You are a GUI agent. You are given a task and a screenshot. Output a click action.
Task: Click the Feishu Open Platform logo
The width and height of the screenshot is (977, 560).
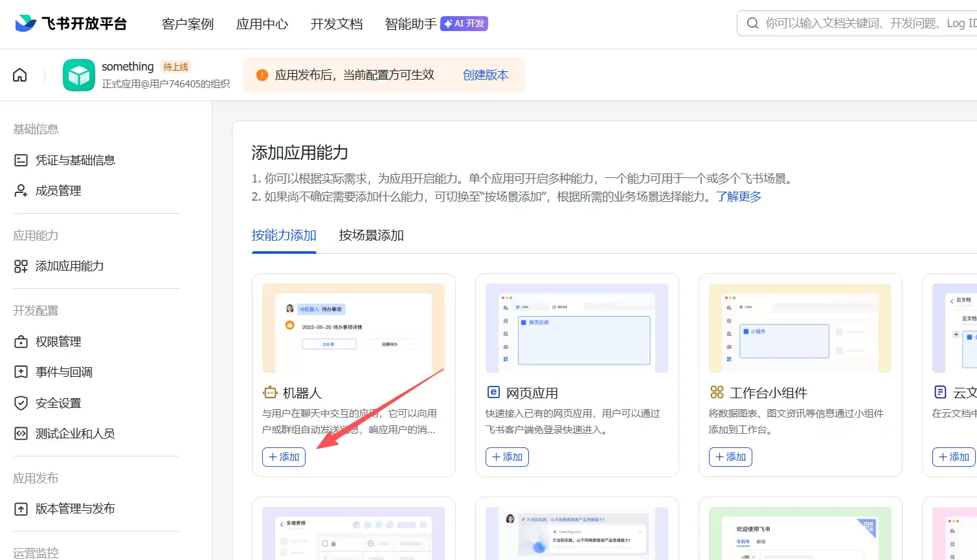(71, 24)
